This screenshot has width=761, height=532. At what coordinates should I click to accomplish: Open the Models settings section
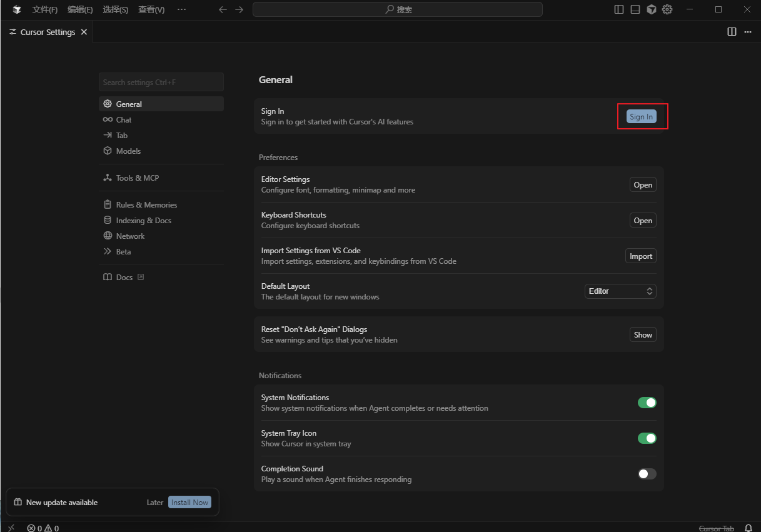(x=161, y=151)
